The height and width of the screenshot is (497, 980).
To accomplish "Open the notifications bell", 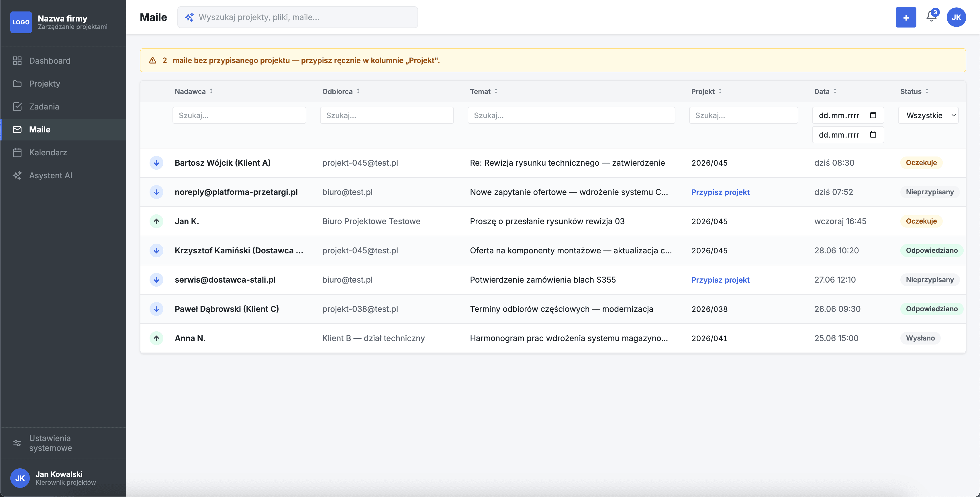I will (931, 17).
